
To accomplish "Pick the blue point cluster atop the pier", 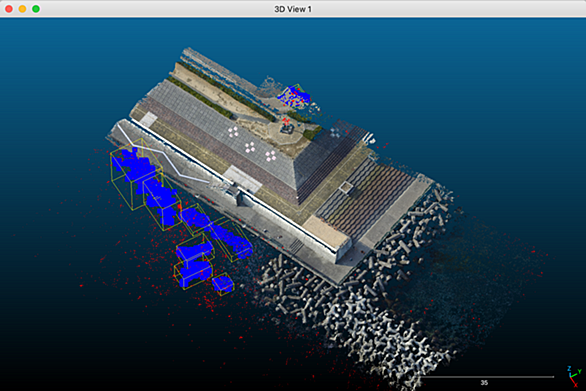I will click(294, 95).
